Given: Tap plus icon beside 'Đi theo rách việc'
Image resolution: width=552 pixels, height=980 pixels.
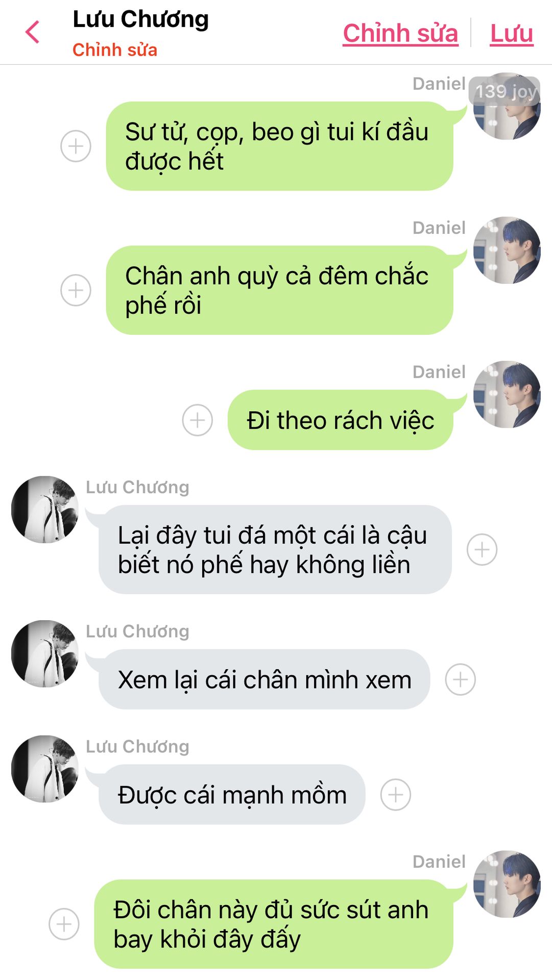Looking at the screenshot, I should (x=198, y=420).
